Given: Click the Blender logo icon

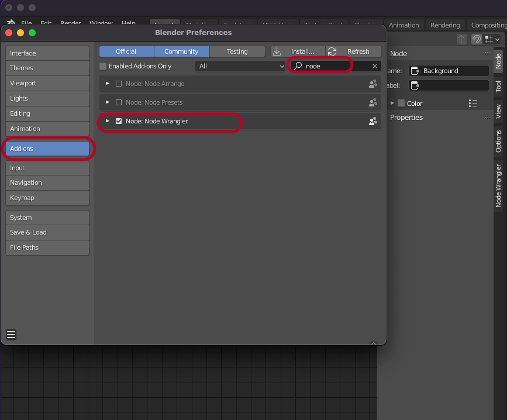Looking at the screenshot, I should [11, 22].
